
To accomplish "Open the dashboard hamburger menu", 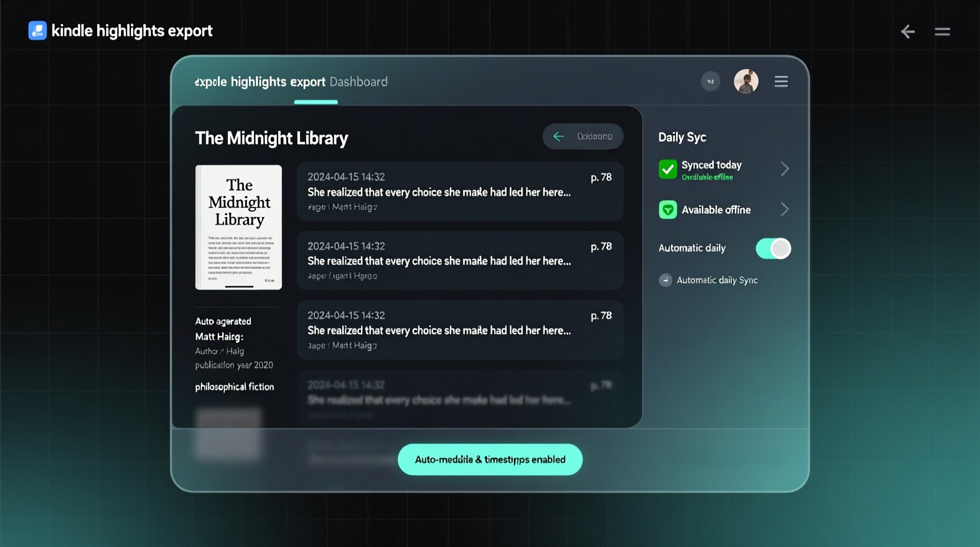I will (x=781, y=81).
